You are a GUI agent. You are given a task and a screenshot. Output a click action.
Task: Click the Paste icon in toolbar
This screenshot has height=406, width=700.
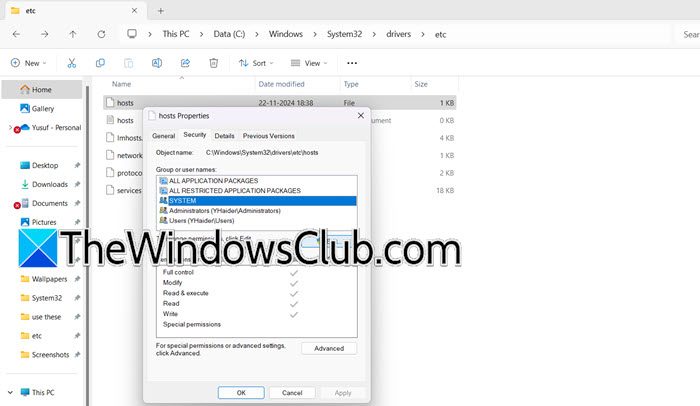click(x=129, y=63)
